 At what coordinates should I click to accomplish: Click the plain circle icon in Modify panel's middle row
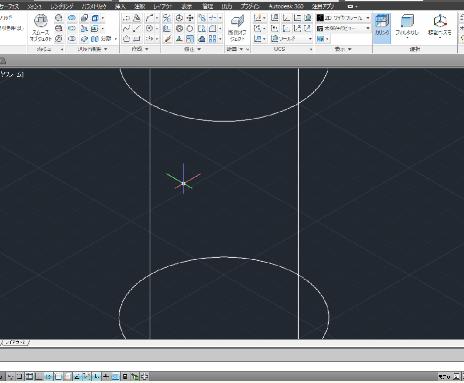[x=190, y=29]
